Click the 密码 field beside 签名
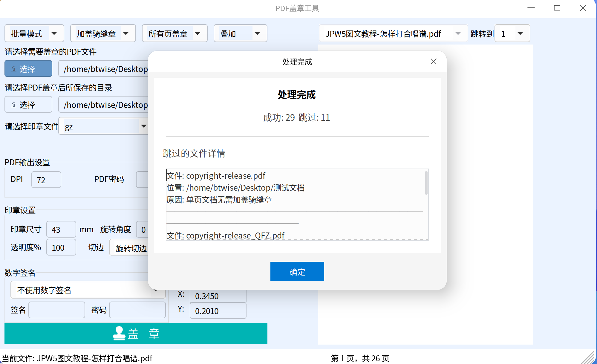This screenshot has width=597, height=364. tap(137, 310)
